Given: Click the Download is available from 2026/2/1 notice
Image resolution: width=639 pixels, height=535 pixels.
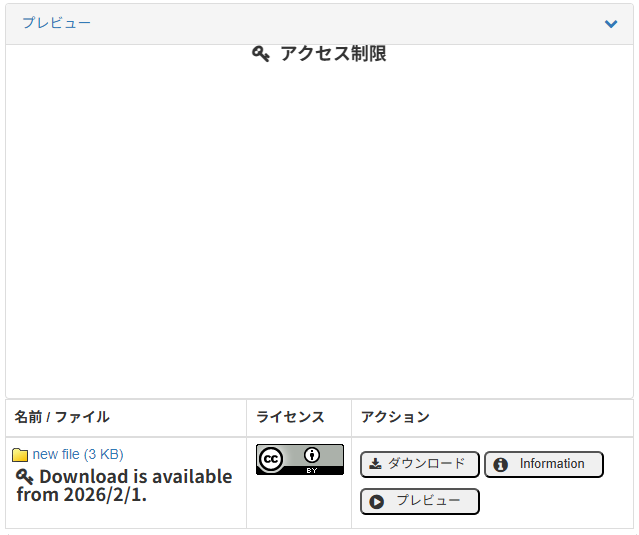Looking at the screenshot, I should click(125, 485).
